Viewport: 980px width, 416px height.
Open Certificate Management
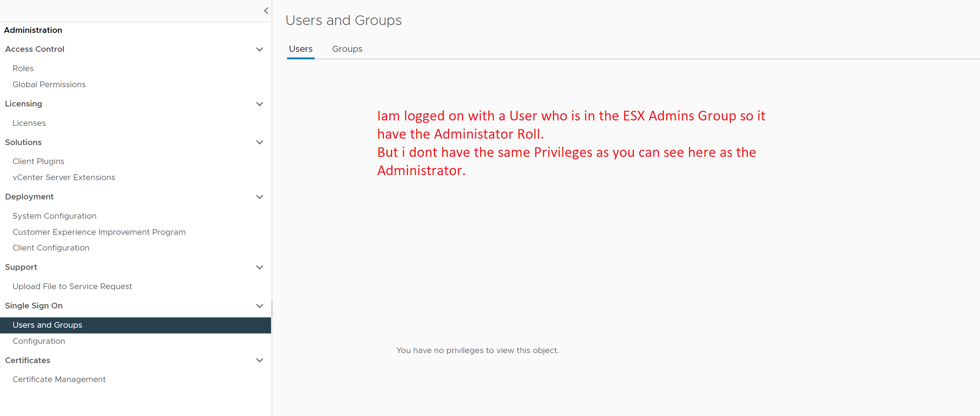(x=59, y=379)
